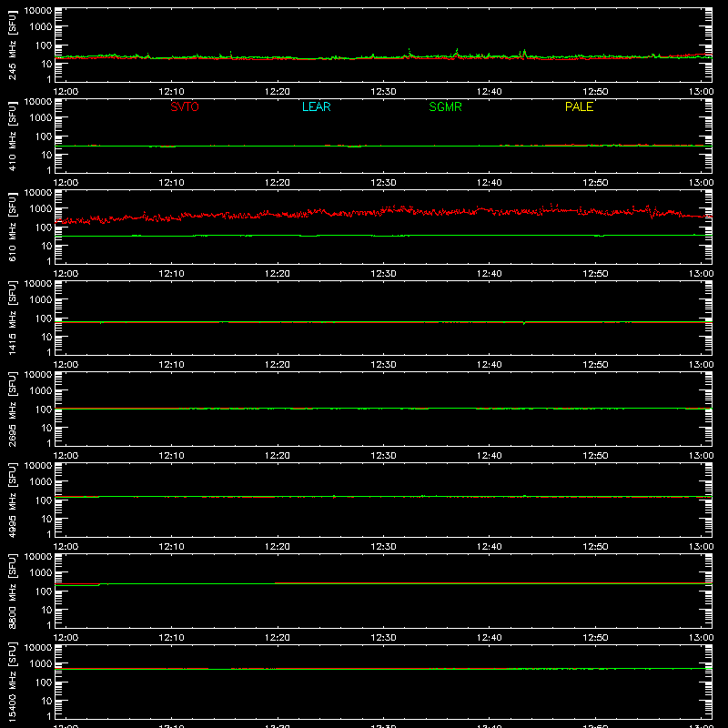
Task: Click the 12:40 tick label below the 8800 MHz plot
Action: pos(490,638)
